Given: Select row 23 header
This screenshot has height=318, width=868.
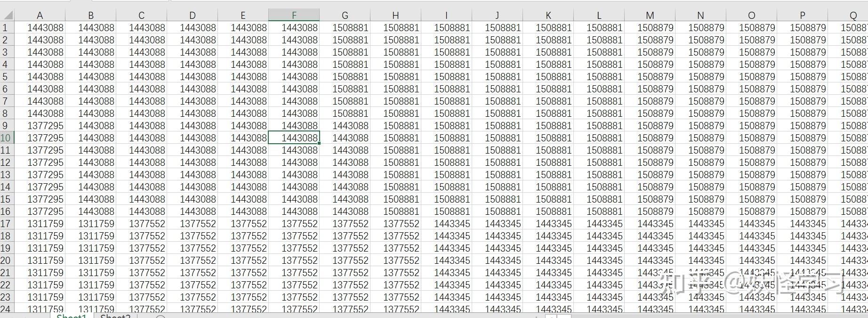Looking at the screenshot, I should pos(7,297).
